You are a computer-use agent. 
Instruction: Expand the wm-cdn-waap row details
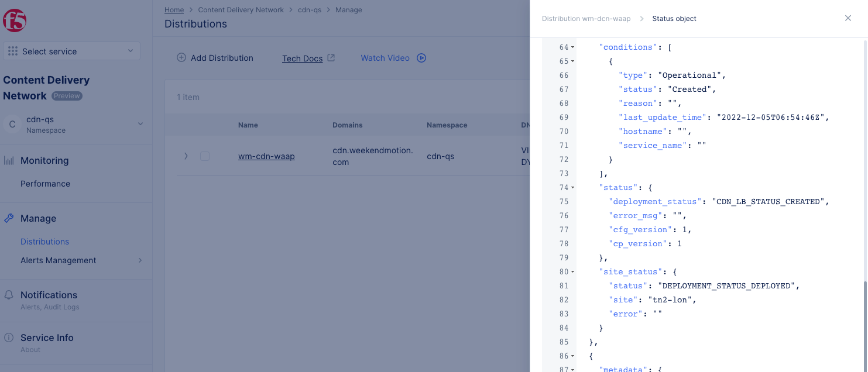[186, 156]
